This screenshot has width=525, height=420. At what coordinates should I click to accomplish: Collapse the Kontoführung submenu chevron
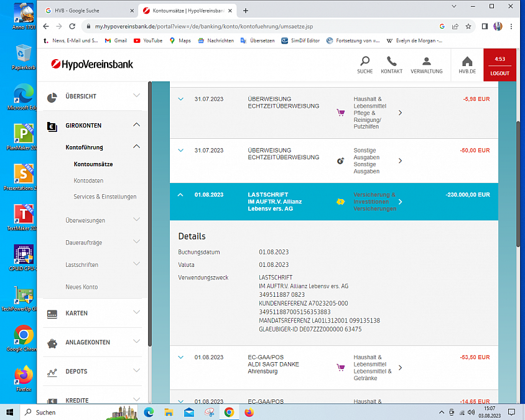pyautogui.click(x=136, y=146)
